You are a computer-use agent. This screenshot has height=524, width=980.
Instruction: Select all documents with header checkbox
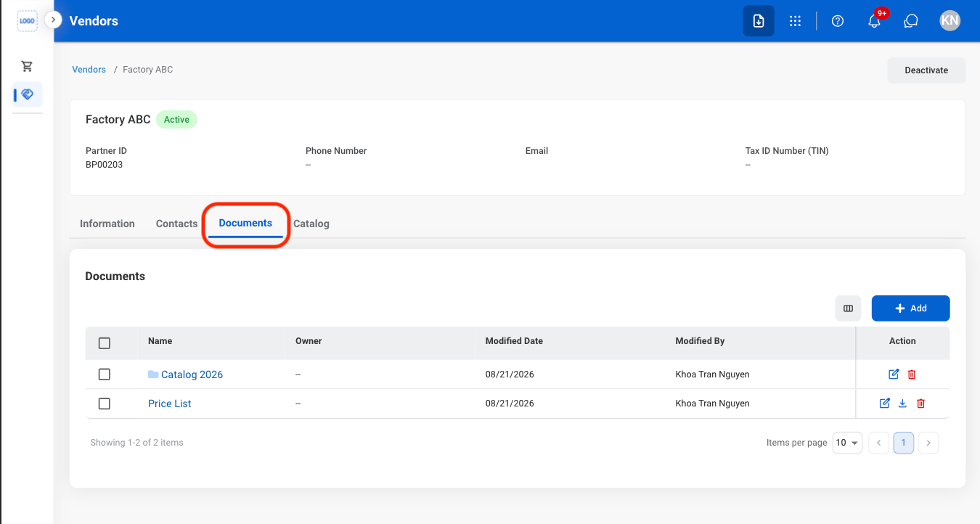click(x=105, y=343)
